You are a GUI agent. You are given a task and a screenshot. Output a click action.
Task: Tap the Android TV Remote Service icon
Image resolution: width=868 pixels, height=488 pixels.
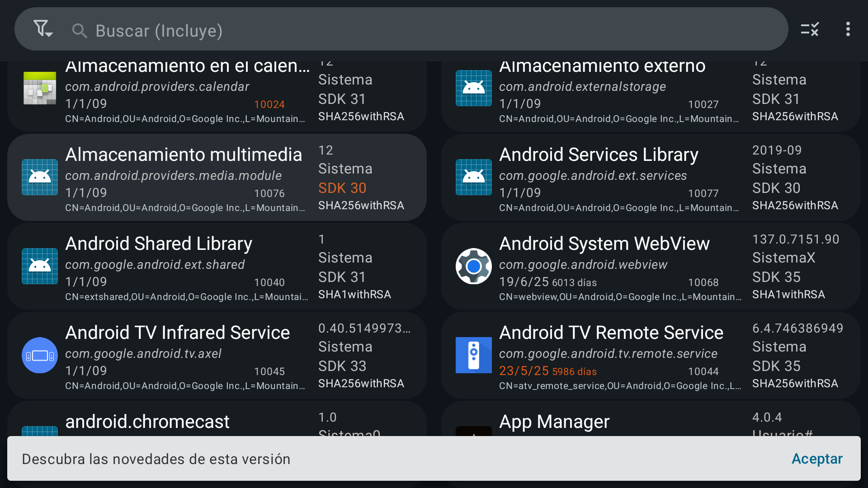click(474, 355)
